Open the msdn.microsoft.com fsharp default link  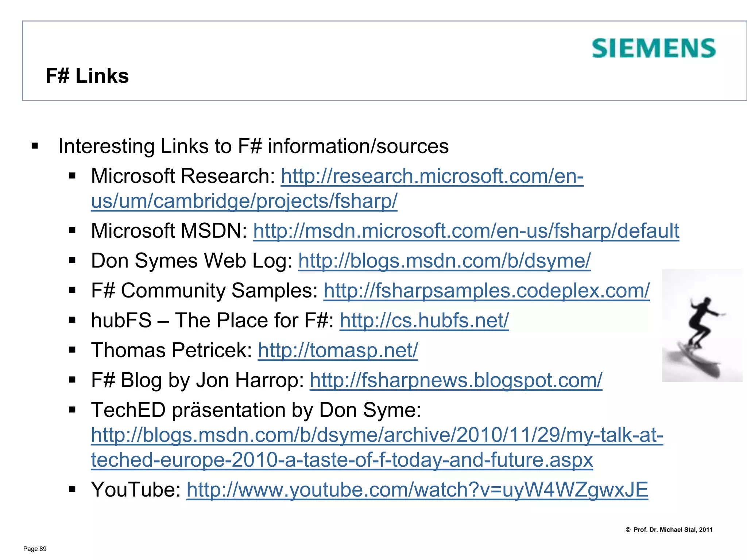pyautogui.click(x=466, y=231)
